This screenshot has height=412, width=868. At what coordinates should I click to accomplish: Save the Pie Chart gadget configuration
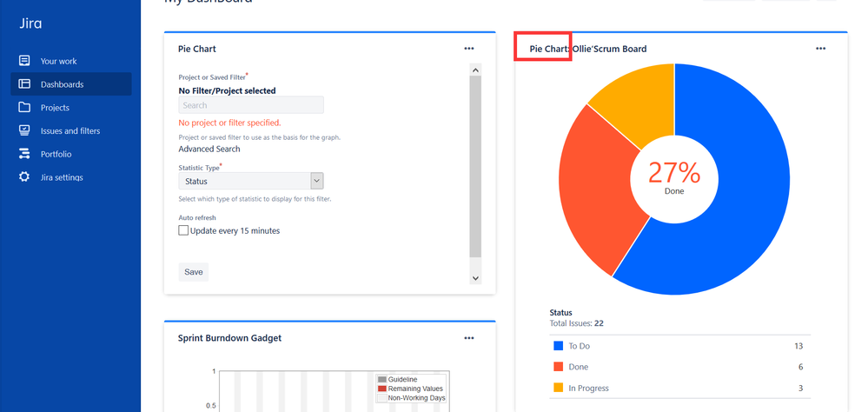click(193, 272)
